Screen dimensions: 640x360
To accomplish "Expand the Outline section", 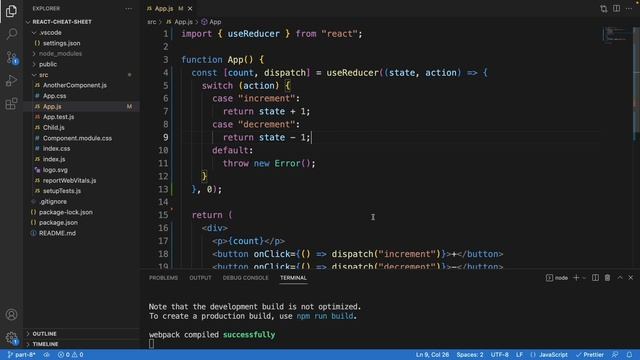I will (x=44, y=333).
